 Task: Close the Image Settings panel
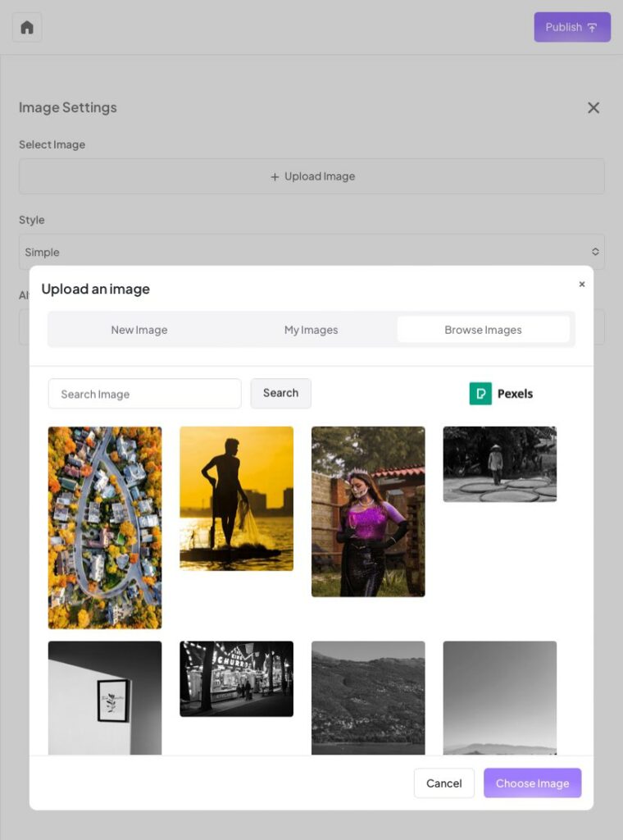(593, 108)
